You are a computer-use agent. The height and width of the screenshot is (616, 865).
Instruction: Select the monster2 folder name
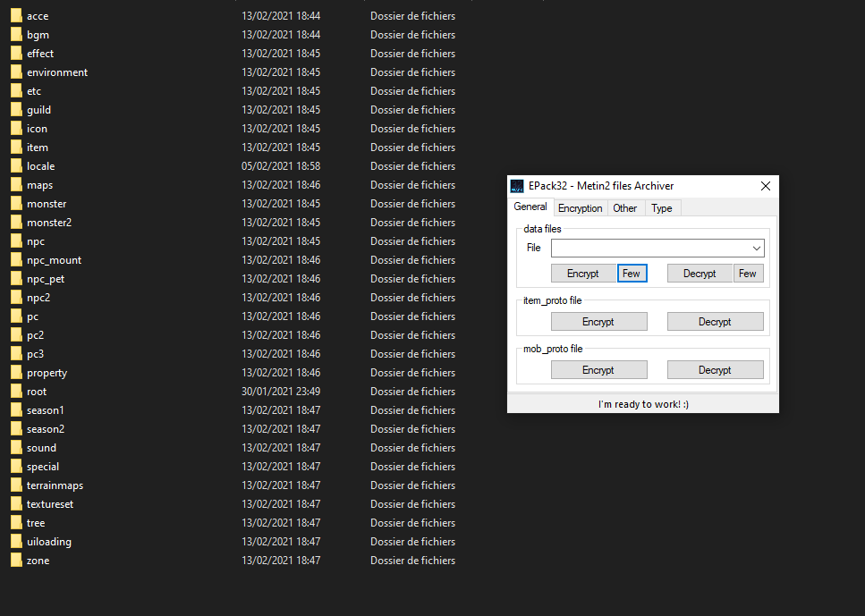click(49, 223)
